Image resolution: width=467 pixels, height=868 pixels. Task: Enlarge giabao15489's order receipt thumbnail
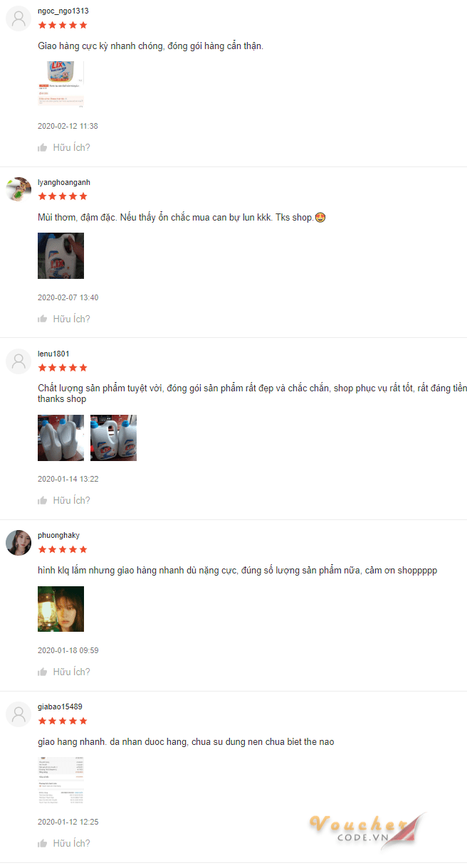point(61,780)
